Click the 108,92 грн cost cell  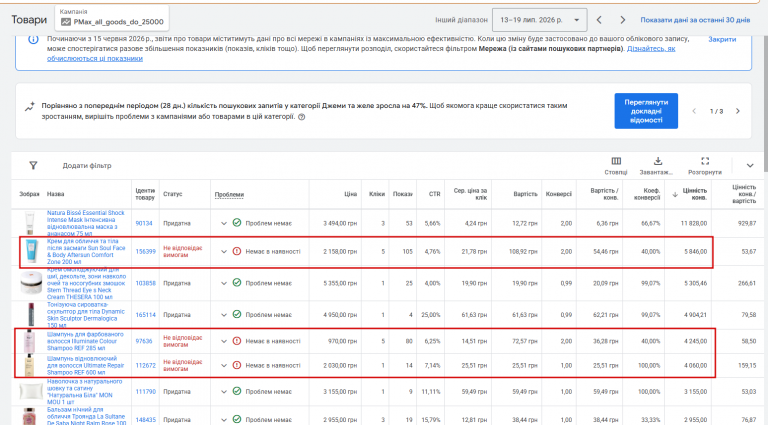[523, 252]
